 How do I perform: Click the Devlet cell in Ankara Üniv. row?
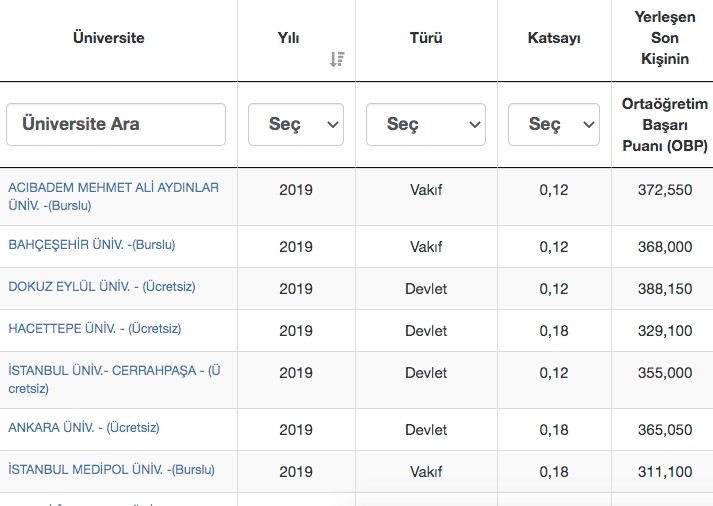click(426, 430)
